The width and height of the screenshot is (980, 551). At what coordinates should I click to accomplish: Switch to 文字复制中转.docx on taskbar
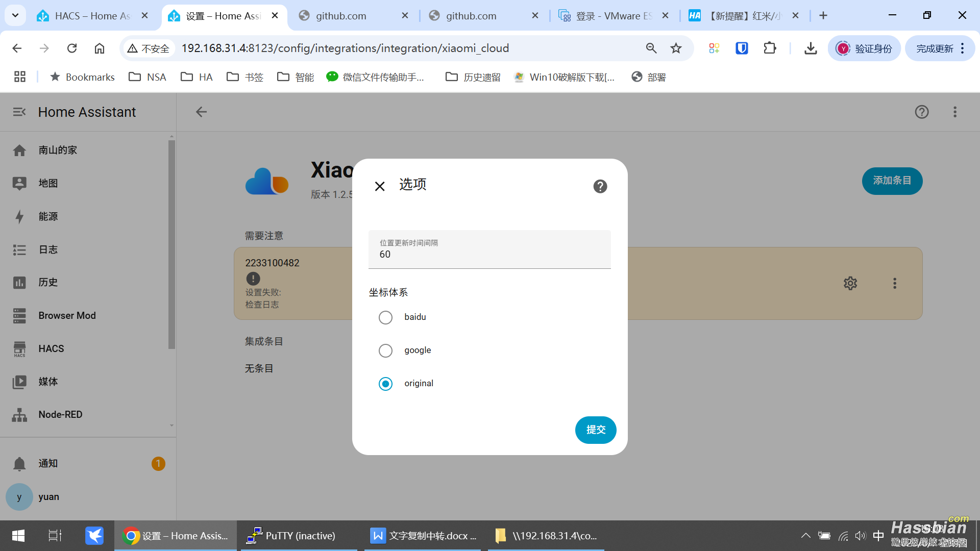pos(423,536)
